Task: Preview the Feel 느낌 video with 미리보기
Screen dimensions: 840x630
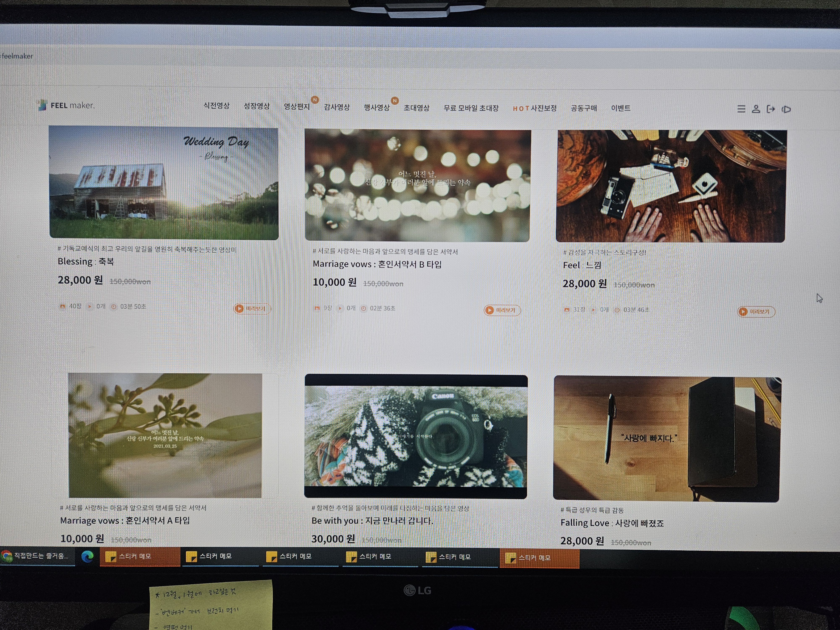Action: (x=756, y=312)
